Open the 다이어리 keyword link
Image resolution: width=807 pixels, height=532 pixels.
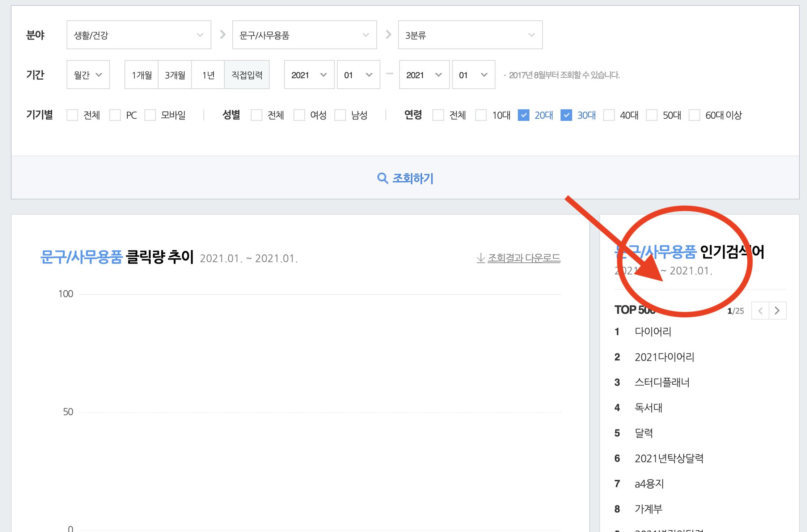tap(653, 332)
